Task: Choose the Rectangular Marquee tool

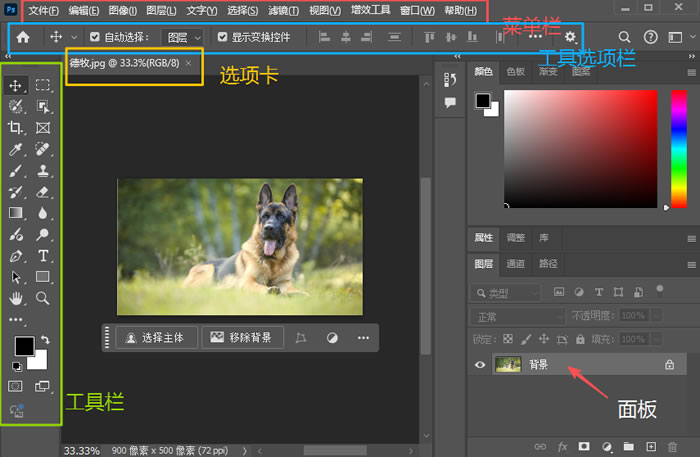Action: pyautogui.click(x=43, y=86)
